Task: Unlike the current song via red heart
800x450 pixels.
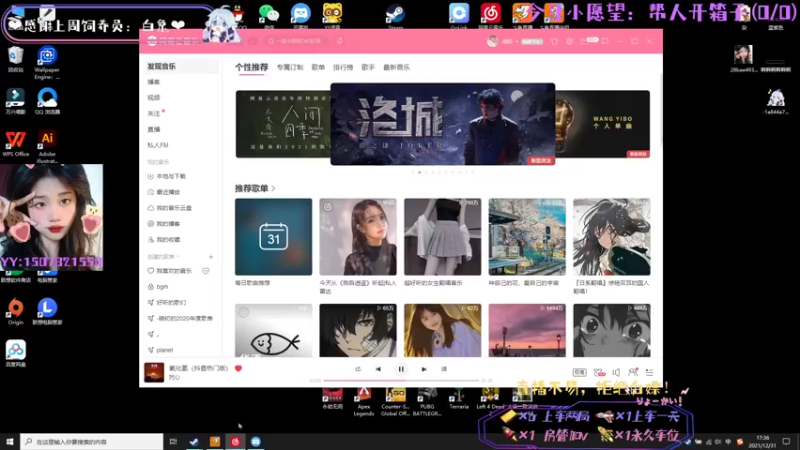Action: coord(238,368)
